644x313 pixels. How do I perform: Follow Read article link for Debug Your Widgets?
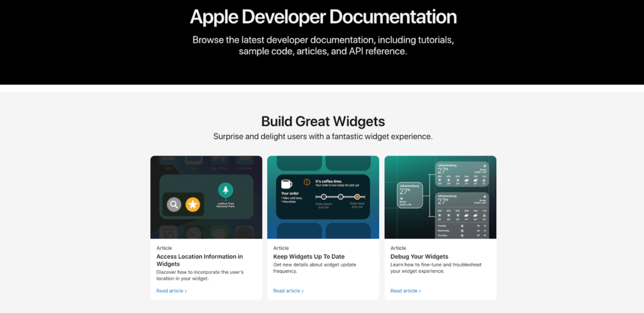[405, 291]
